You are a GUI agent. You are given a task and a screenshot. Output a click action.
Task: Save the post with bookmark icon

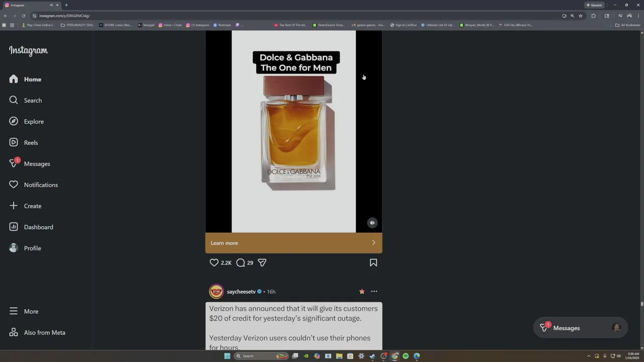(373, 262)
